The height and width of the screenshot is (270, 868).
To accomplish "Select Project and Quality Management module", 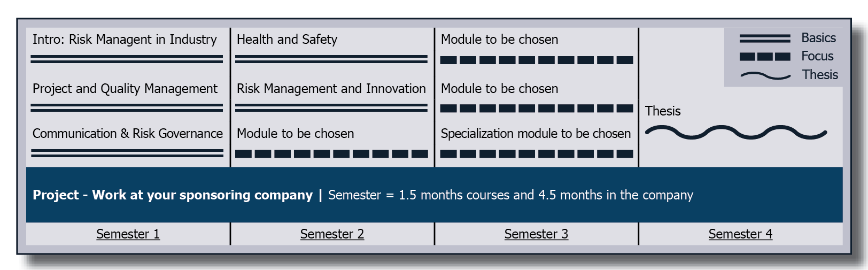I will [x=125, y=89].
